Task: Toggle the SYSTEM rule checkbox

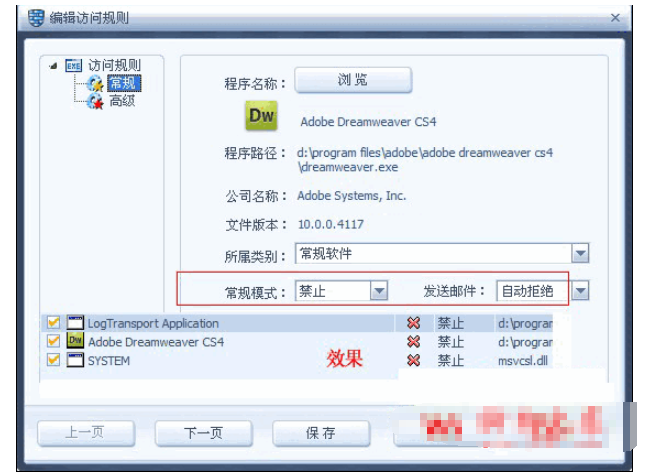Action: point(53,360)
